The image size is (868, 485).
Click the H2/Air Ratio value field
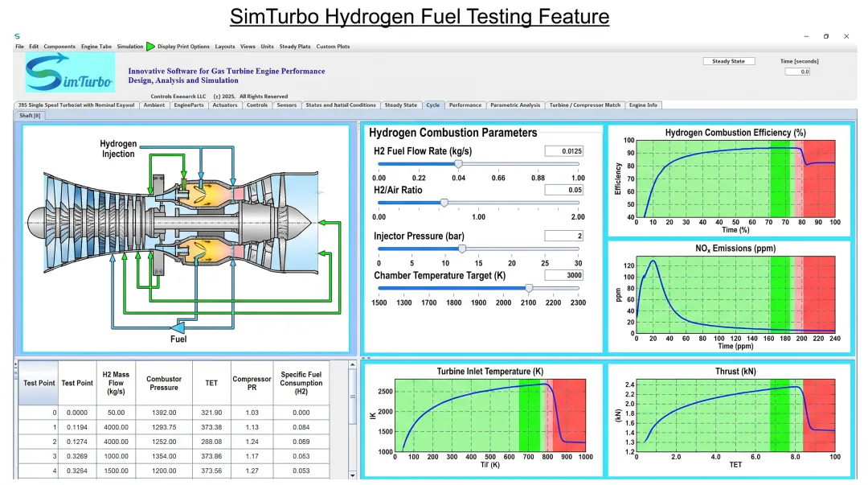click(564, 190)
